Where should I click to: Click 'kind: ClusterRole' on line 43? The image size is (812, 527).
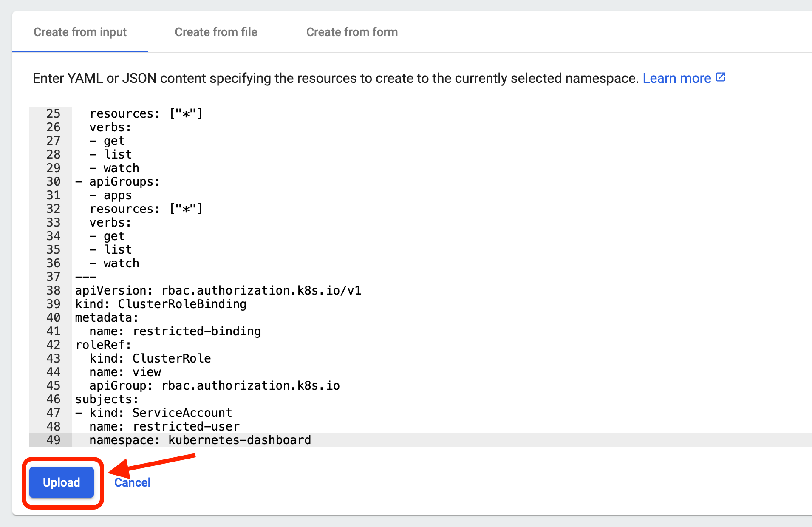pos(150,358)
